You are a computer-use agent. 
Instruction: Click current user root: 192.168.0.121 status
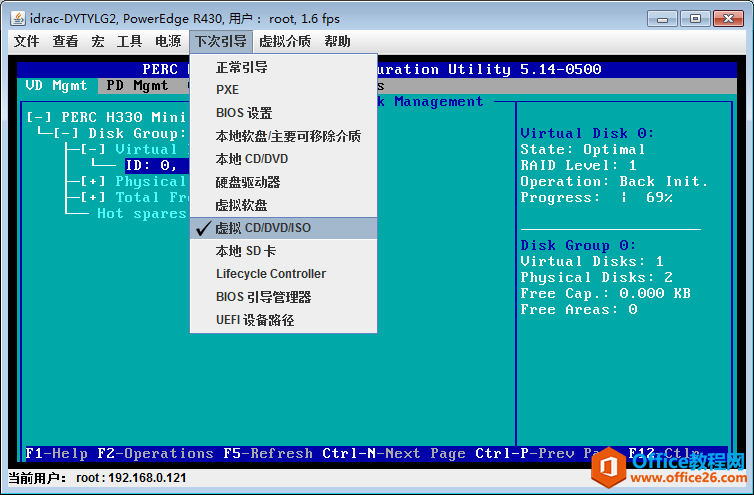coord(98,478)
